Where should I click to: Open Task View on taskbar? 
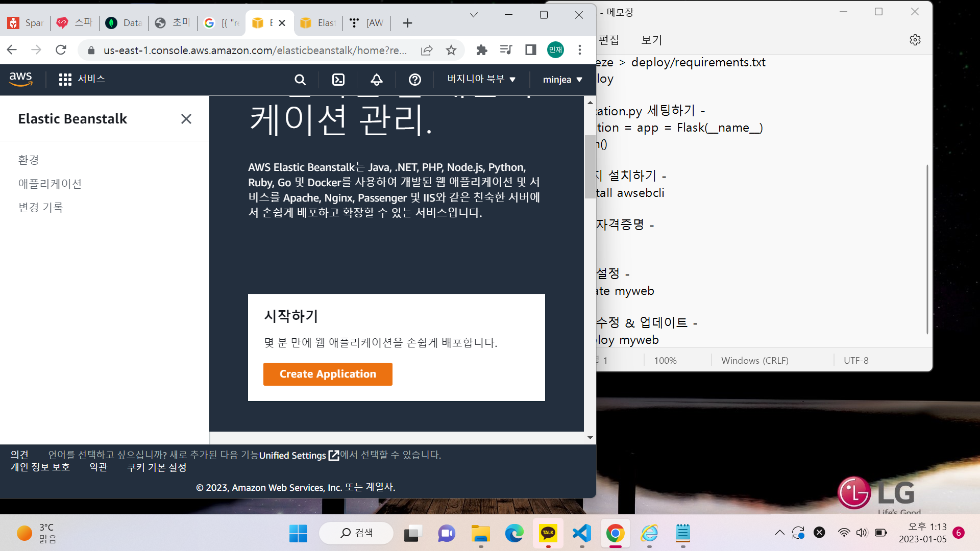412,533
